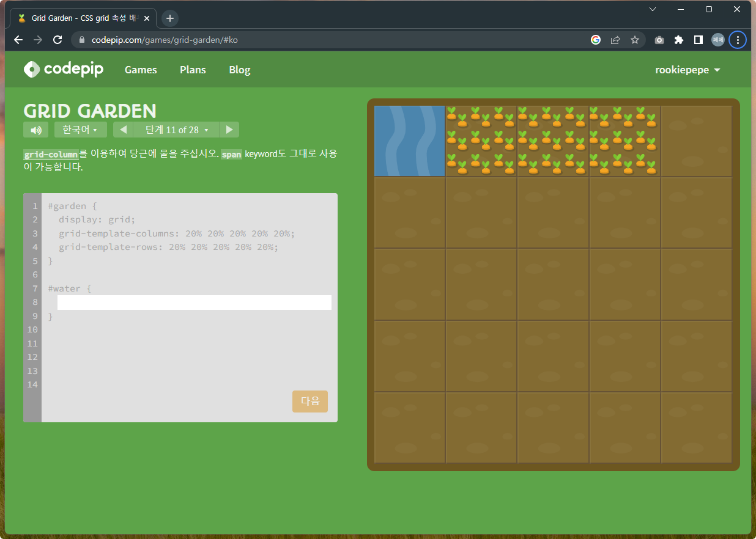Open the 단계 11 of 28 level selector

(176, 130)
